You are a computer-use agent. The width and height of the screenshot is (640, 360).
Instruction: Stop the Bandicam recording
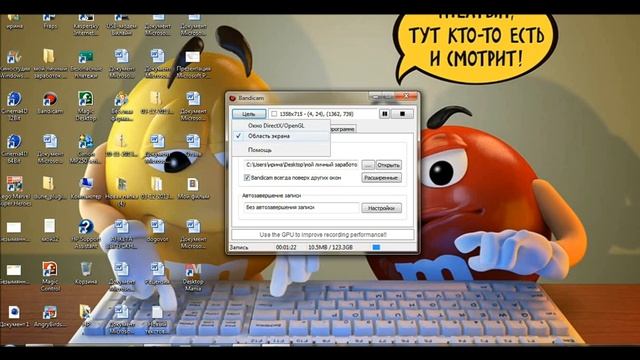402,114
